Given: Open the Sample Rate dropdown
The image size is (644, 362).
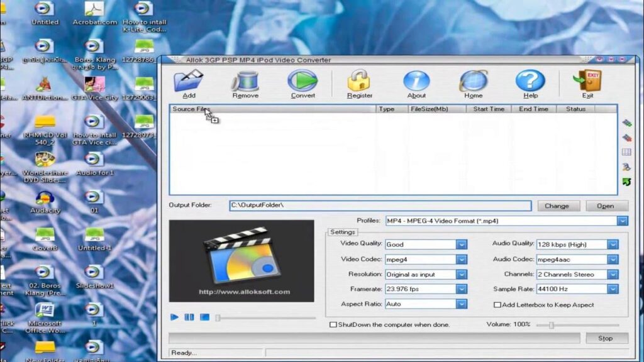Looking at the screenshot, I should click(x=613, y=289).
